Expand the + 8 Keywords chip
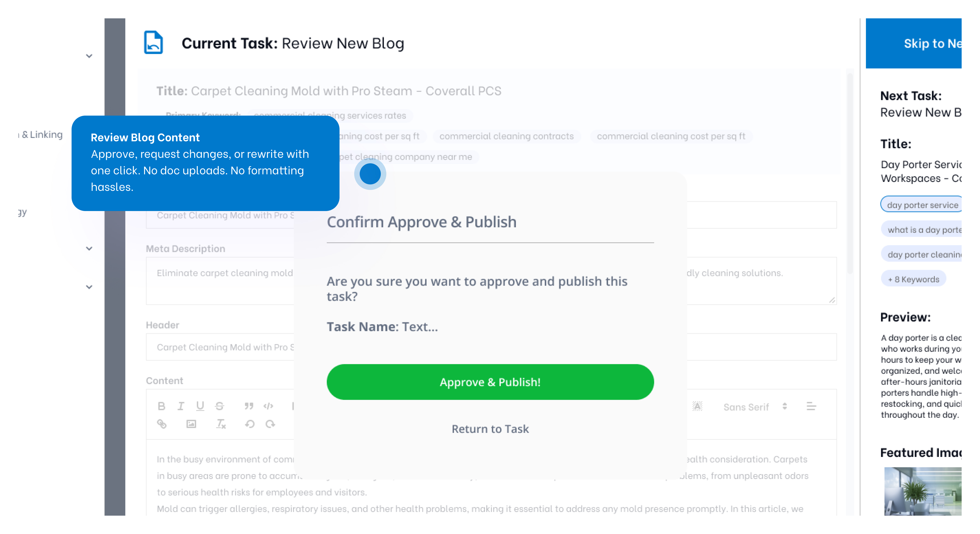The height and width of the screenshot is (534, 980). (x=913, y=279)
